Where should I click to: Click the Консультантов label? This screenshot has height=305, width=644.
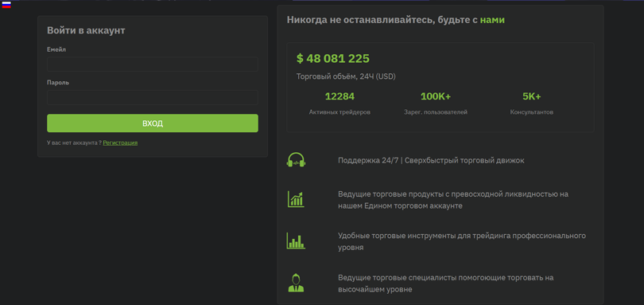[x=532, y=112]
